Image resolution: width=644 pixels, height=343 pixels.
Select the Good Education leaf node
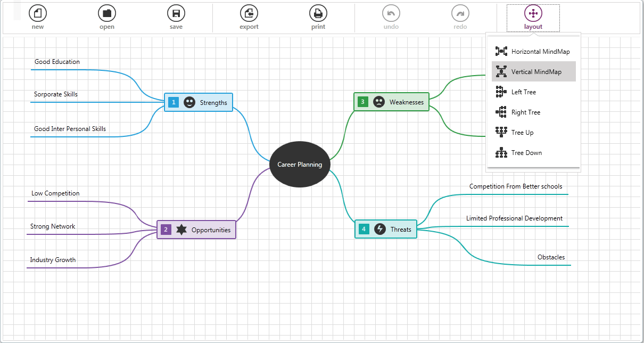coord(57,62)
